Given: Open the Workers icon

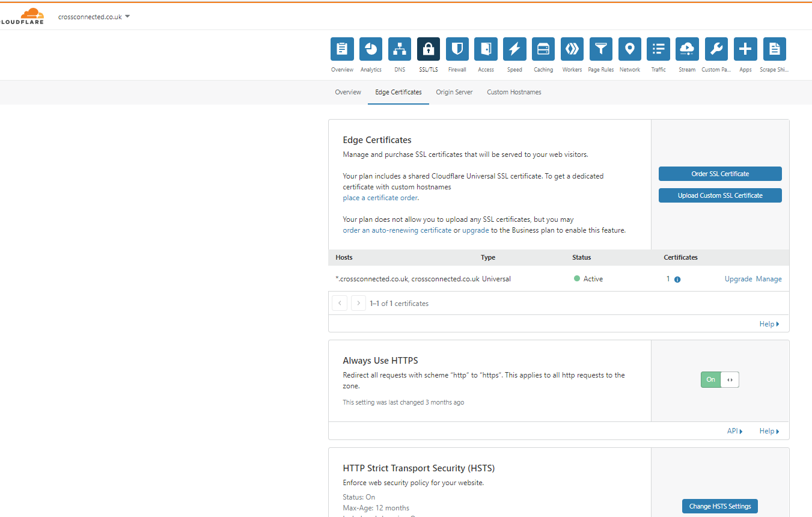Looking at the screenshot, I should coord(572,49).
